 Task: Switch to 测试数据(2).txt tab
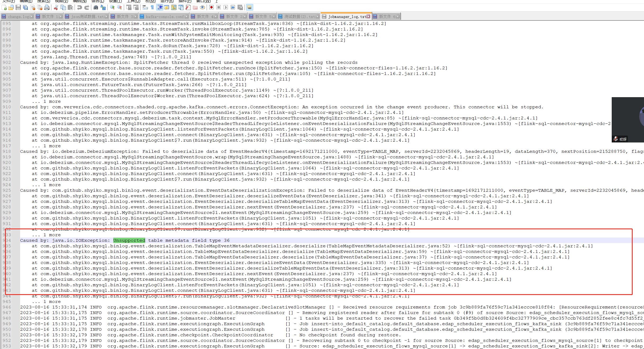299,16
